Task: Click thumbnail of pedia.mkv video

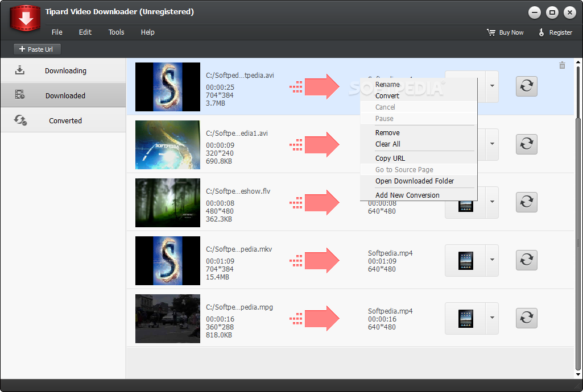Action: [168, 261]
